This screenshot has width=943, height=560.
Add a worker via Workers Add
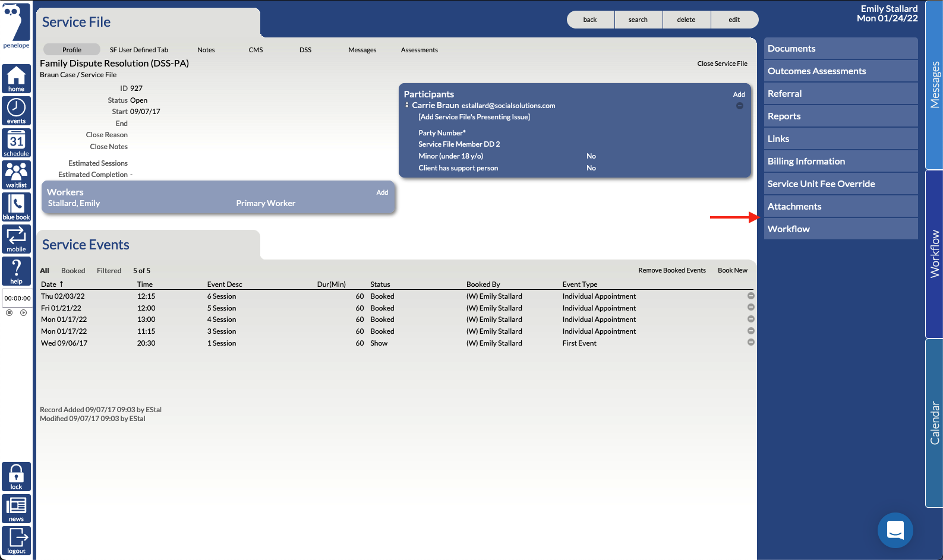point(382,192)
